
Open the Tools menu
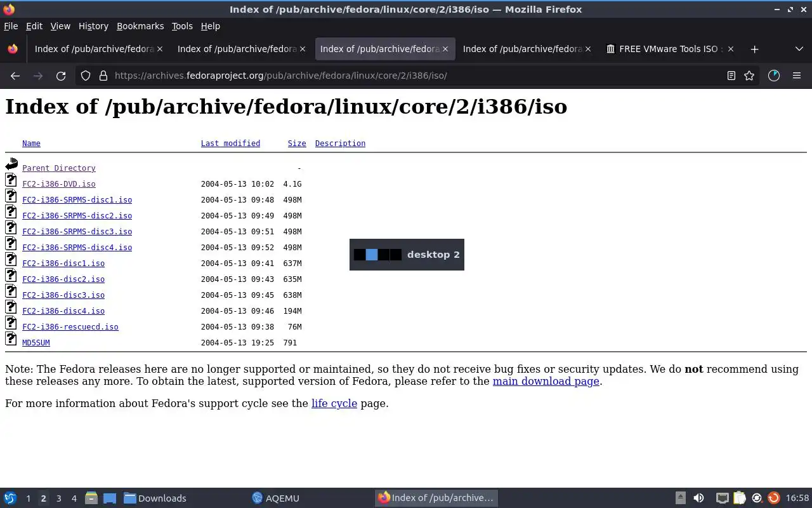182,26
